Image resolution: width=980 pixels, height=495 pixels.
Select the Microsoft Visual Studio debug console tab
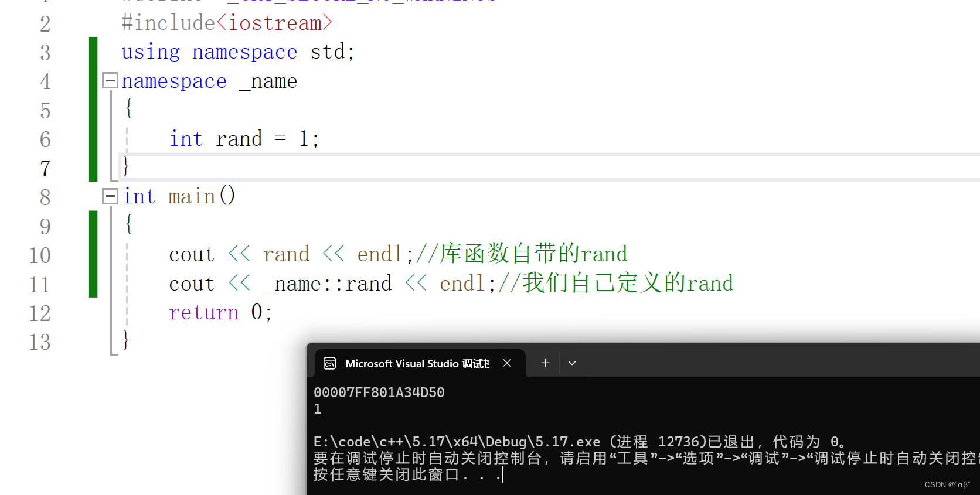(x=420, y=363)
